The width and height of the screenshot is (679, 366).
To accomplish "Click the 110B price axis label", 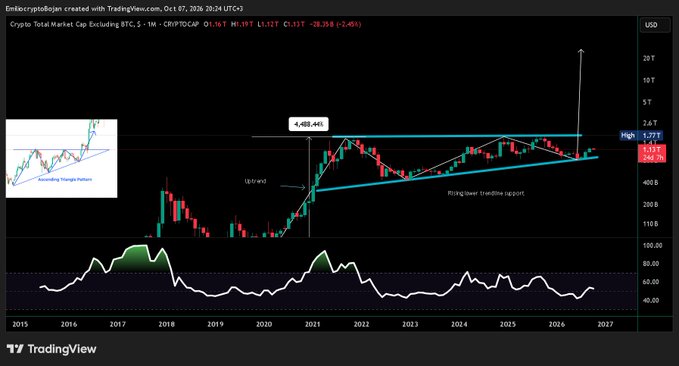I will (650, 224).
